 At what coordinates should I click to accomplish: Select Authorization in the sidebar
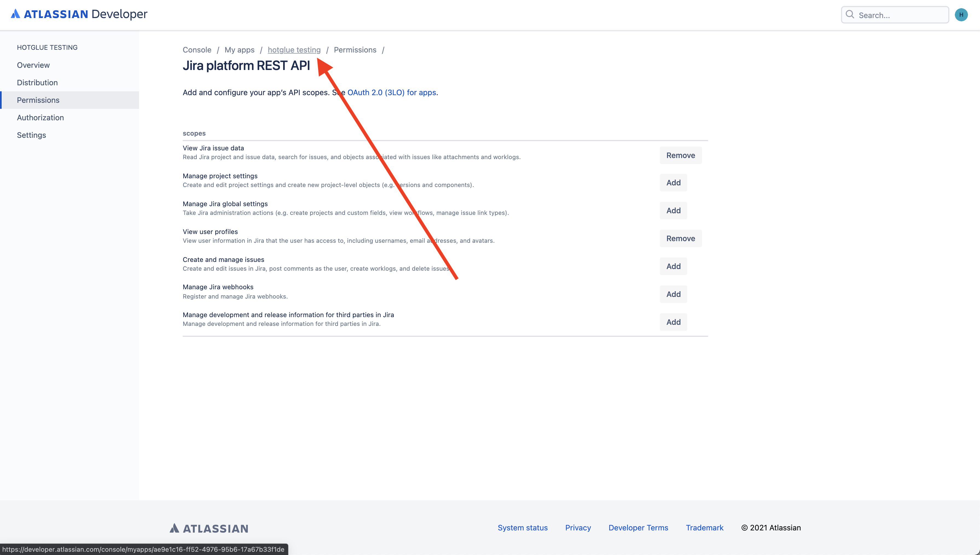[x=40, y=118]
